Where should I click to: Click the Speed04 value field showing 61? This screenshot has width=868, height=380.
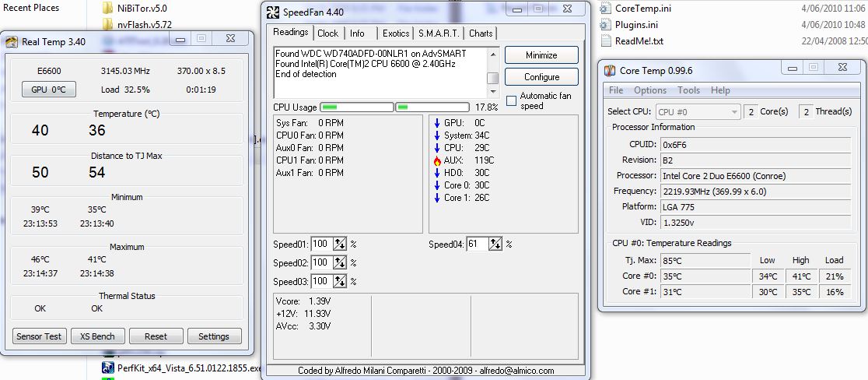click(x=478, y=244)
